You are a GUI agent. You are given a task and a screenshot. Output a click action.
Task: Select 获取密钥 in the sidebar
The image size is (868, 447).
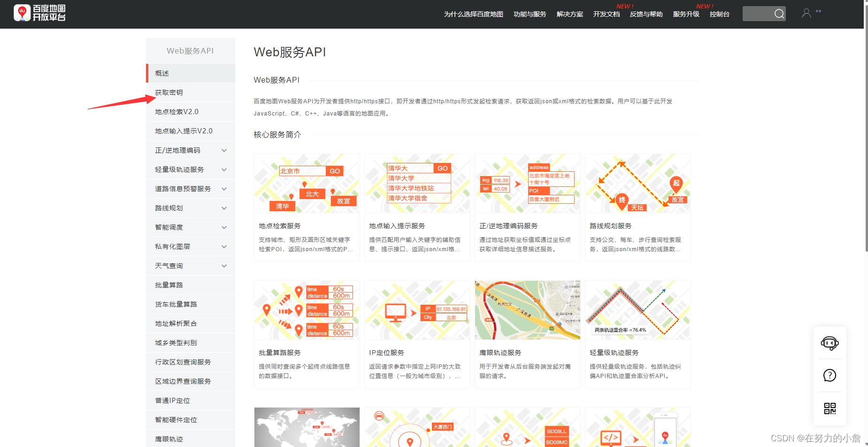coord(191,92)
